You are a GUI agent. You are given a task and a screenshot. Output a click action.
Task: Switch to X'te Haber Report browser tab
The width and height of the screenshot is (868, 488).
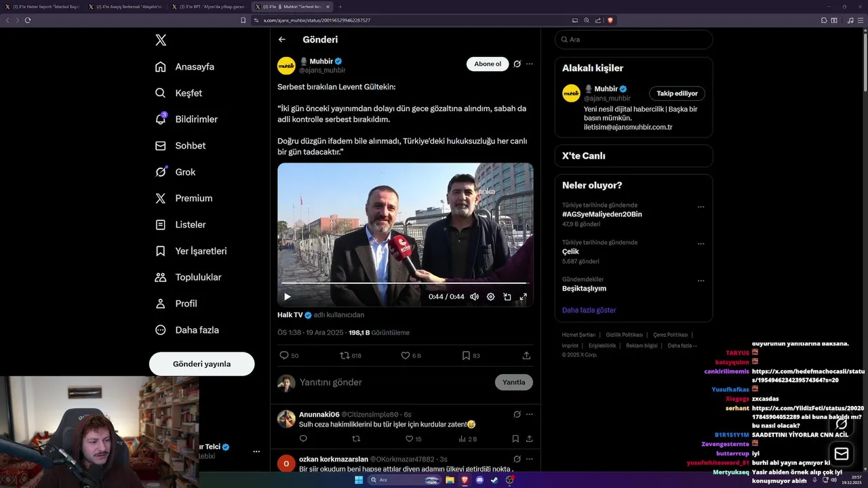(43, 7)
